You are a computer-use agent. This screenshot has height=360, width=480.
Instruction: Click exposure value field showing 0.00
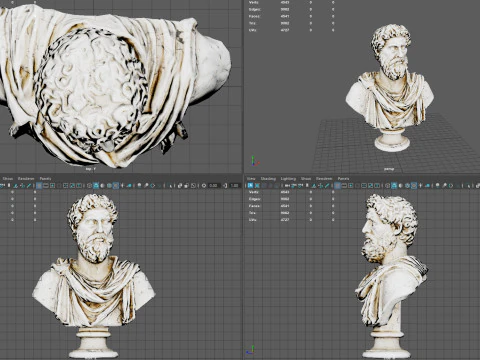(213, 185)
